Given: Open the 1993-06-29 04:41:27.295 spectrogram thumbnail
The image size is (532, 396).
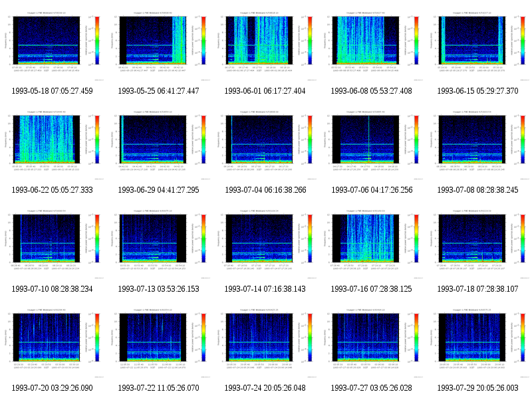Looking at the screenshot, I should click(158, 145).
